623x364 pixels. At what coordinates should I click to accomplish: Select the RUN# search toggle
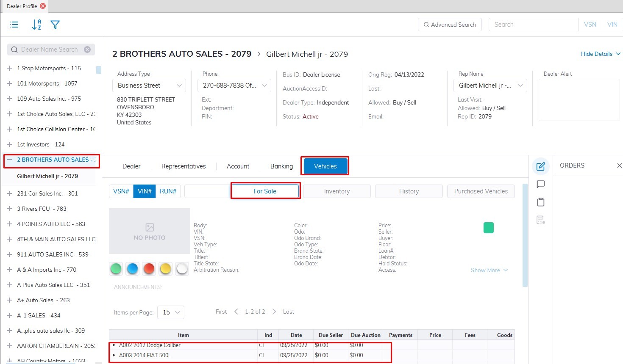(168, 191)
